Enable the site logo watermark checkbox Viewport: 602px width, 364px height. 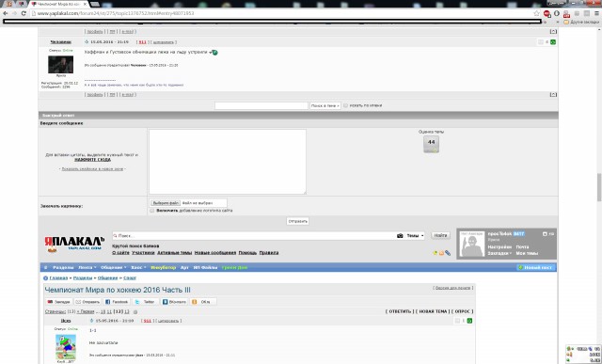coord(152,211)
